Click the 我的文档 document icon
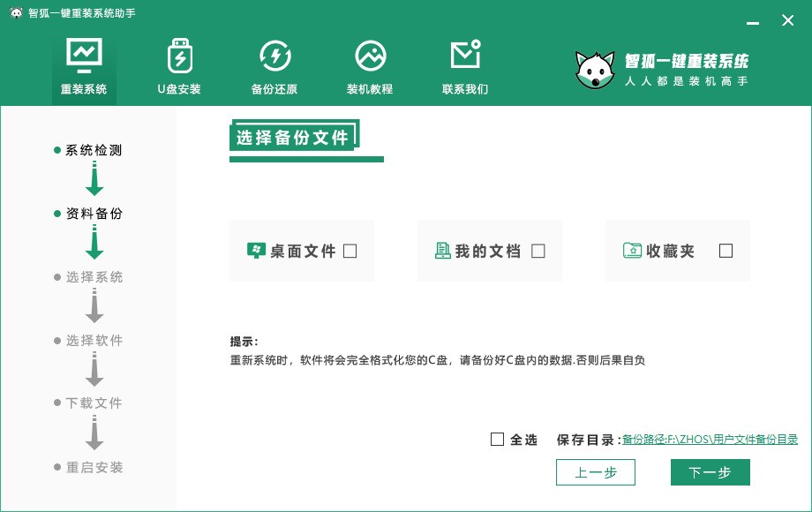 [x=442, y=251]
